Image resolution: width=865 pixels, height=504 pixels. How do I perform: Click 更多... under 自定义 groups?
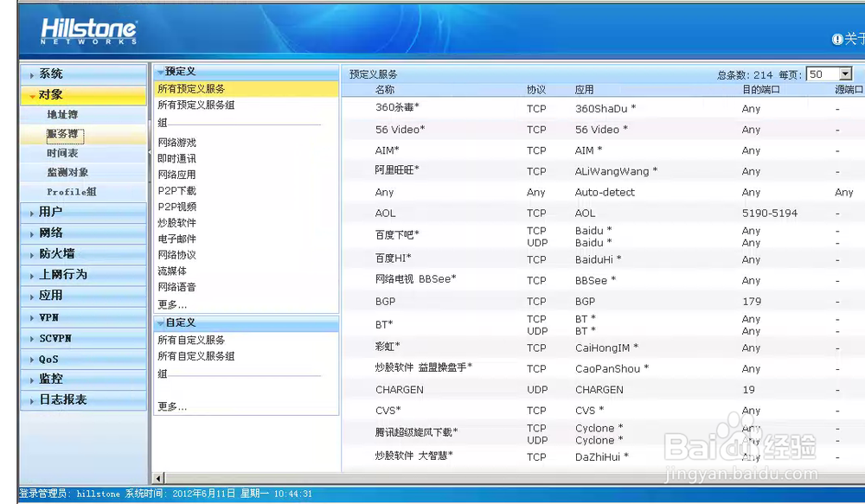(x=172, y=407)
